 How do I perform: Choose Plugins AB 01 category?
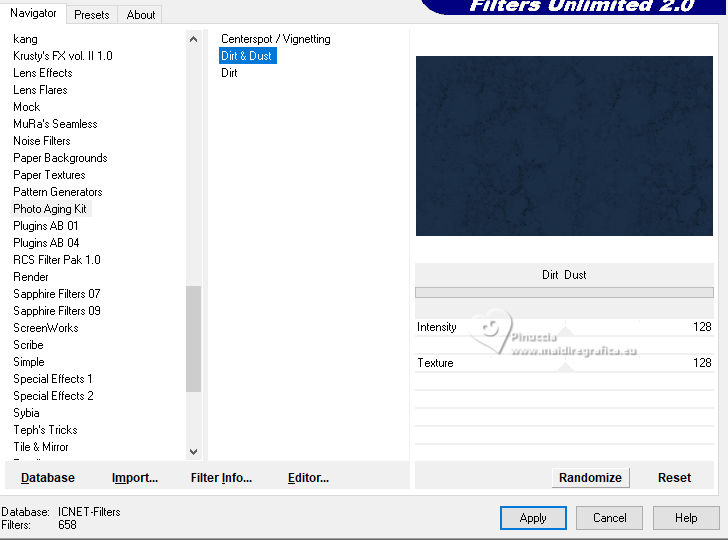coord(46,226)
